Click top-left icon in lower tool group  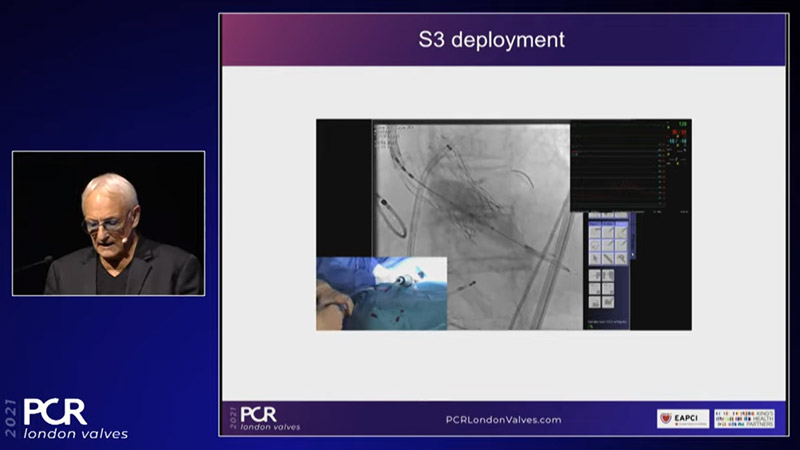point(594,274)
